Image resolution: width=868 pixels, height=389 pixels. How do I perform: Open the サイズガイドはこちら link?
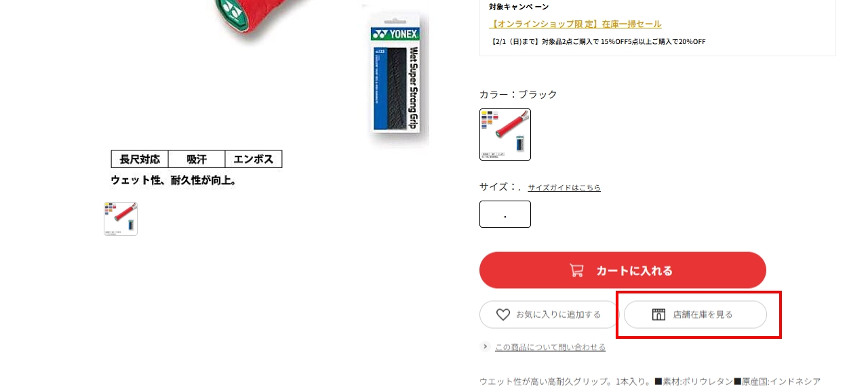(x=564, y=188)
